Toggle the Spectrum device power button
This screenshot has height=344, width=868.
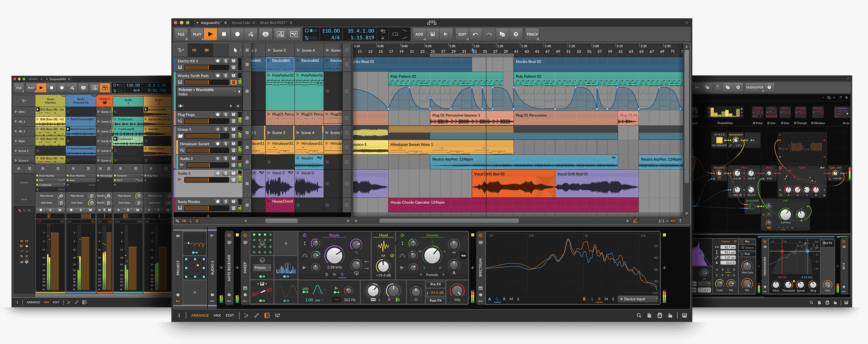480,235
